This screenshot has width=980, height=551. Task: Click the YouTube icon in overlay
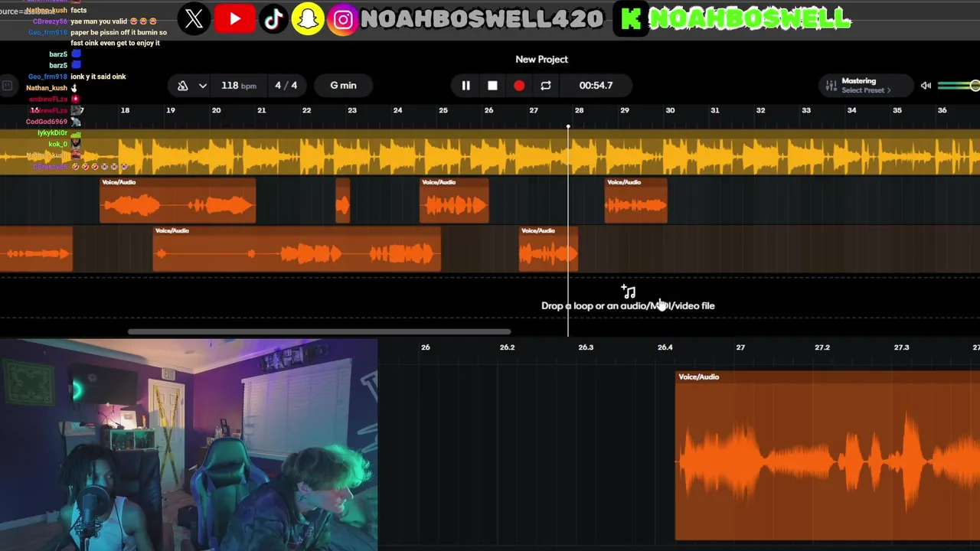point(235,19)
